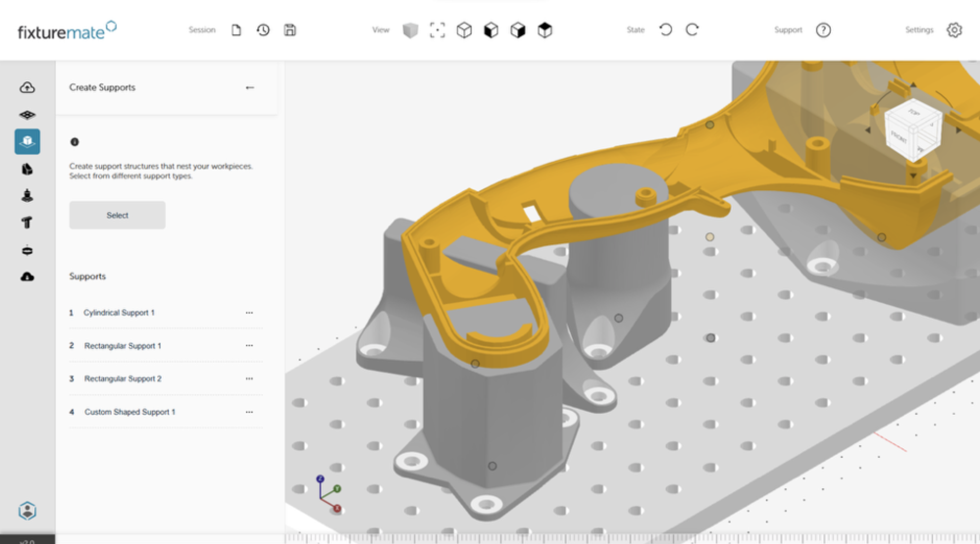Click the new session document icon

236,30
